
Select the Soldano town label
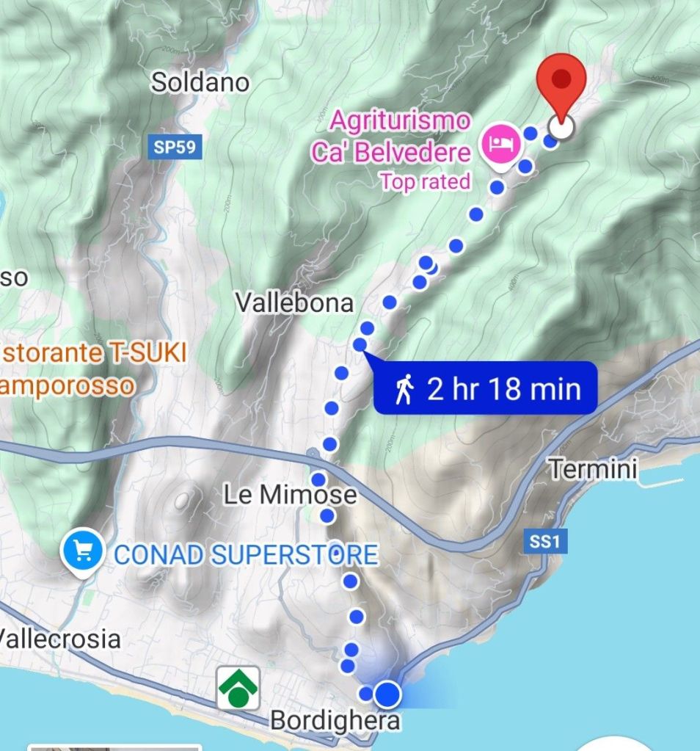coord(200,82)
